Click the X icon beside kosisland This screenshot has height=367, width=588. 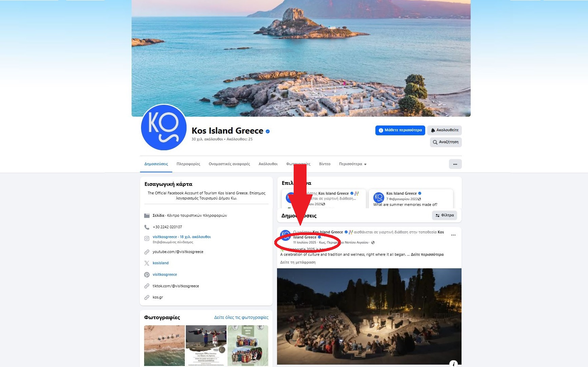point(147,263)
